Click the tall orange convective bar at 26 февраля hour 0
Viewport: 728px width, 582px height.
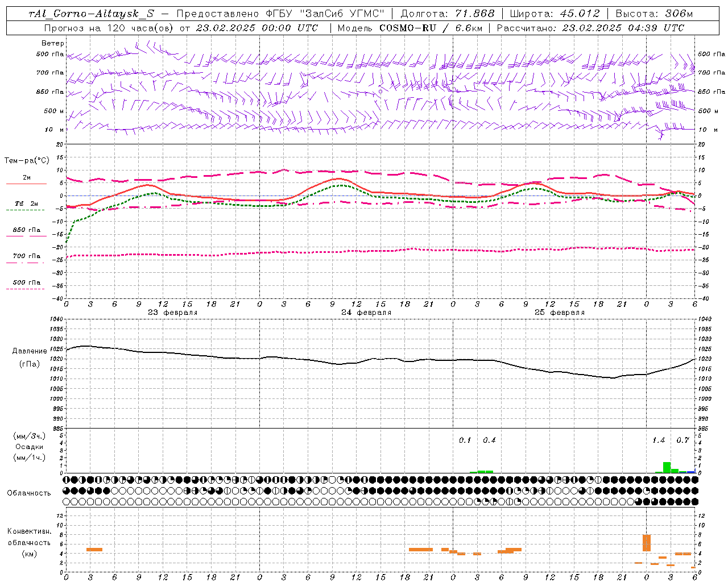(647, 543)
